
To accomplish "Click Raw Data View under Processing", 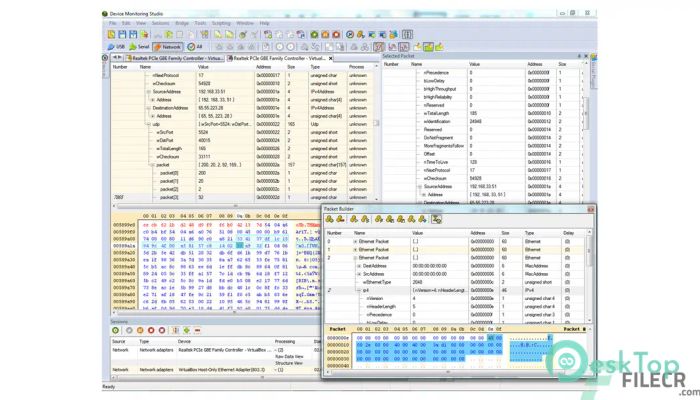I will [x=289, y=357].
